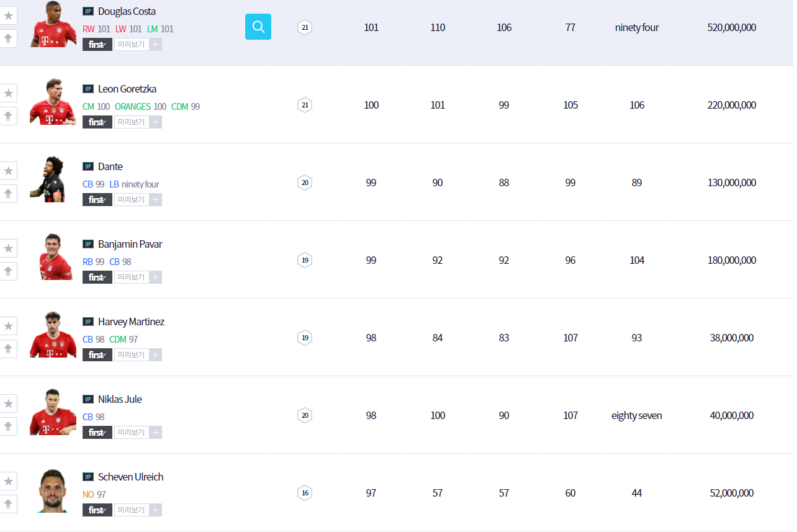Screen dimensions: 797x532
Task: Open the Scheven Ulreich player name link
Action: coord(130,477)
